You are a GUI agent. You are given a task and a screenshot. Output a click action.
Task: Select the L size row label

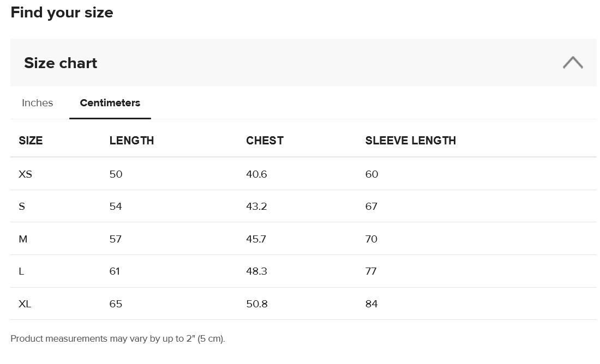[22, 271]
